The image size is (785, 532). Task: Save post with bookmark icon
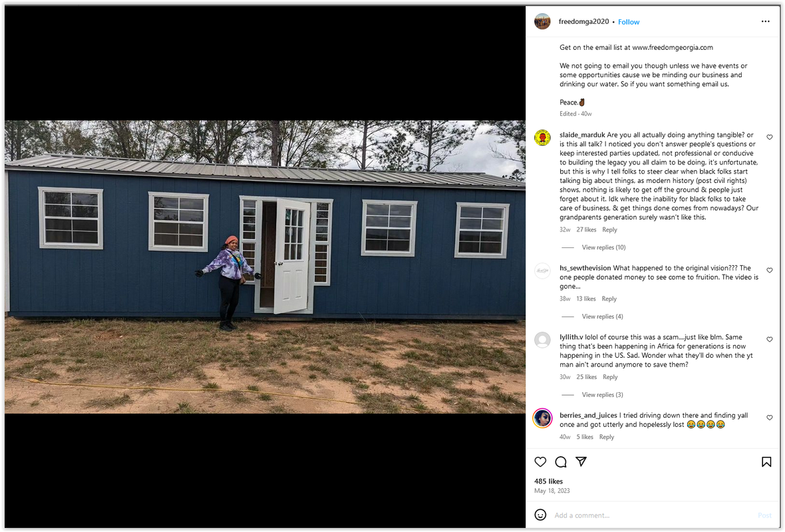[766, 462]
